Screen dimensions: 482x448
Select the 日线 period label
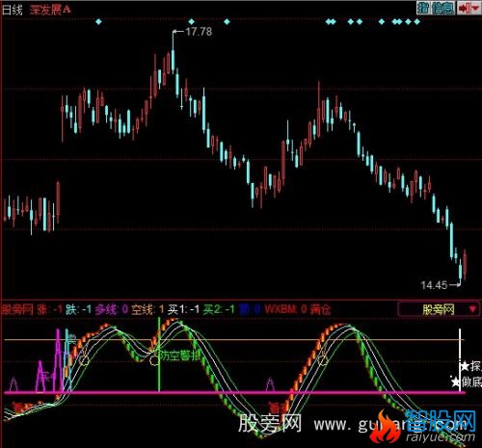pyautogui.click(x=13, y=10)
